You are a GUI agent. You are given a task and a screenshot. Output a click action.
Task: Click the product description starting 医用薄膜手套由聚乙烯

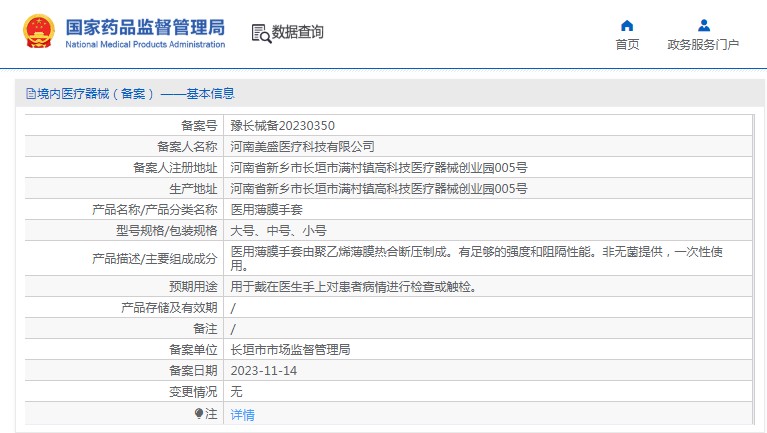point(476,258)
